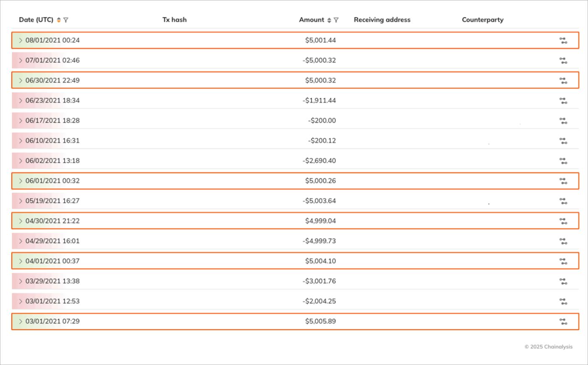Click filter icon next to Date (UTC)
The width and height of the screenshot is (588, 365).
(x=66, y=20)
